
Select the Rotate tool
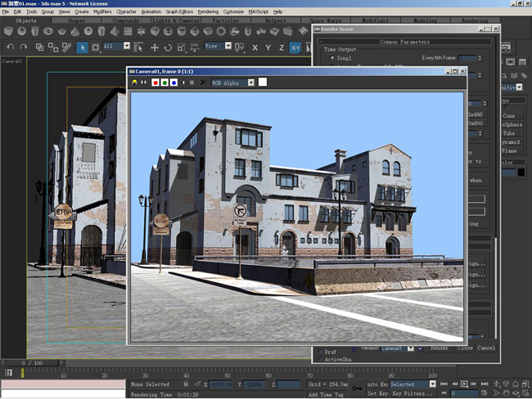168,47
